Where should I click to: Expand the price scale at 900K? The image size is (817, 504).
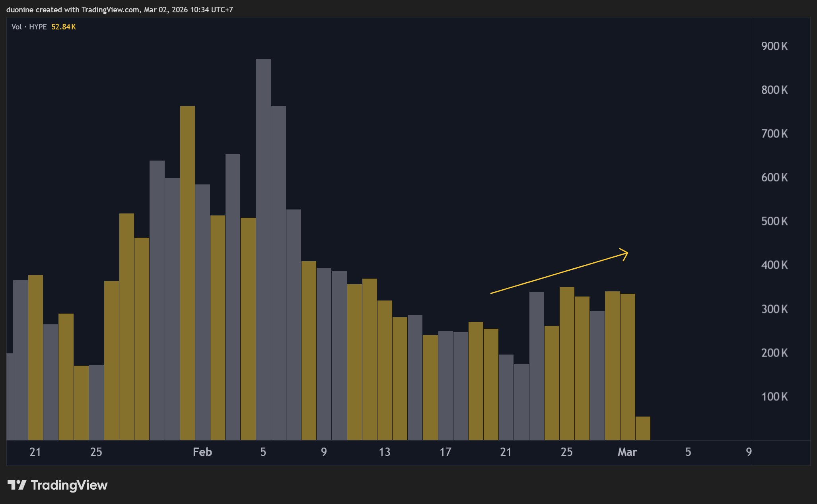pyautogui.click(x=774, y=46)
